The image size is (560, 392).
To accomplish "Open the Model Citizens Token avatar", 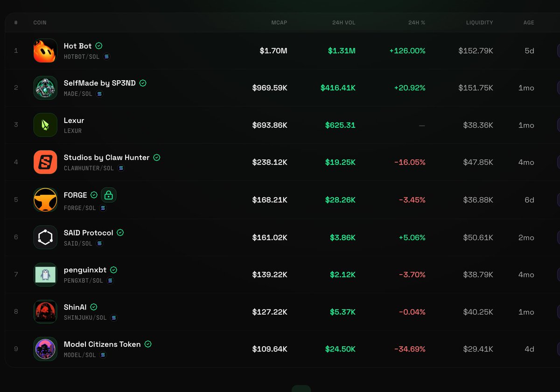I will click(45, 349).
